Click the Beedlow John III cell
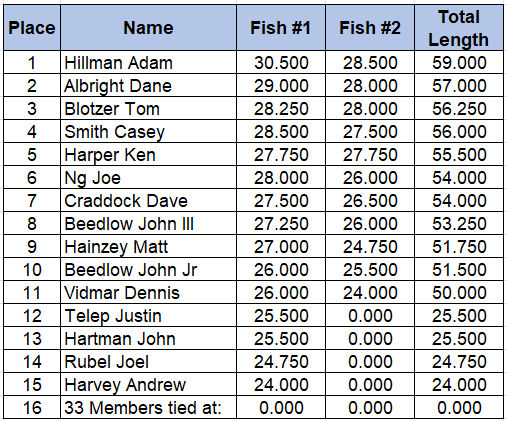This screenshot has width=507, height=421. 148,223
